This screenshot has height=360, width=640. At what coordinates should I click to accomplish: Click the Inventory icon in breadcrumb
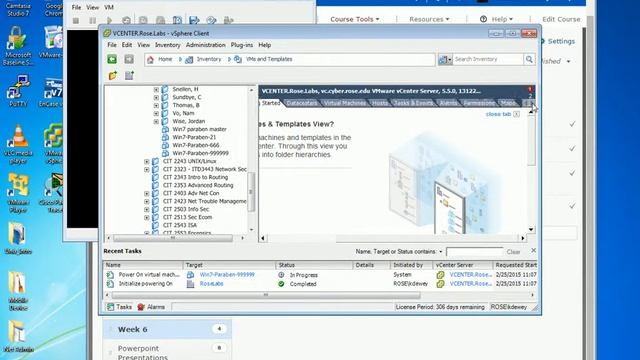tap(189, 60)
